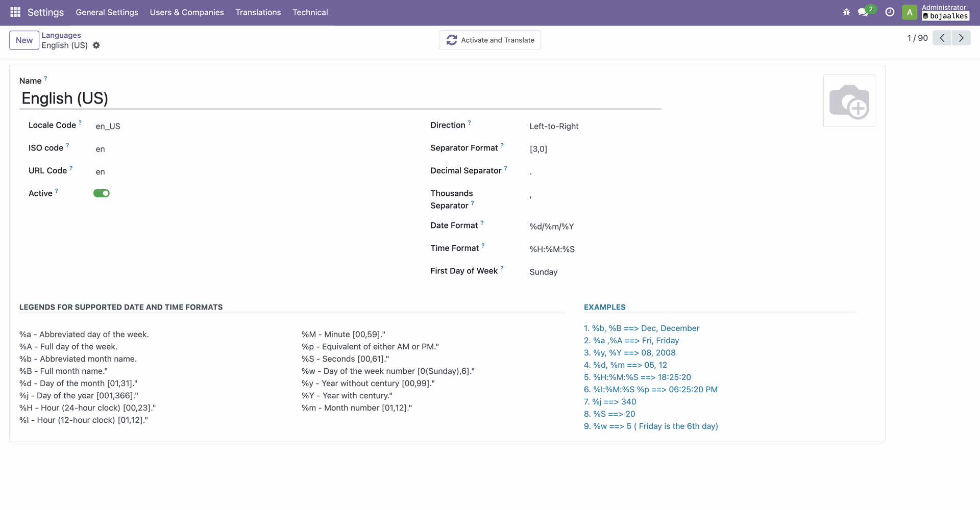Click example '%H:%M:%S ==> 18:25:20'

pos(638,377)
